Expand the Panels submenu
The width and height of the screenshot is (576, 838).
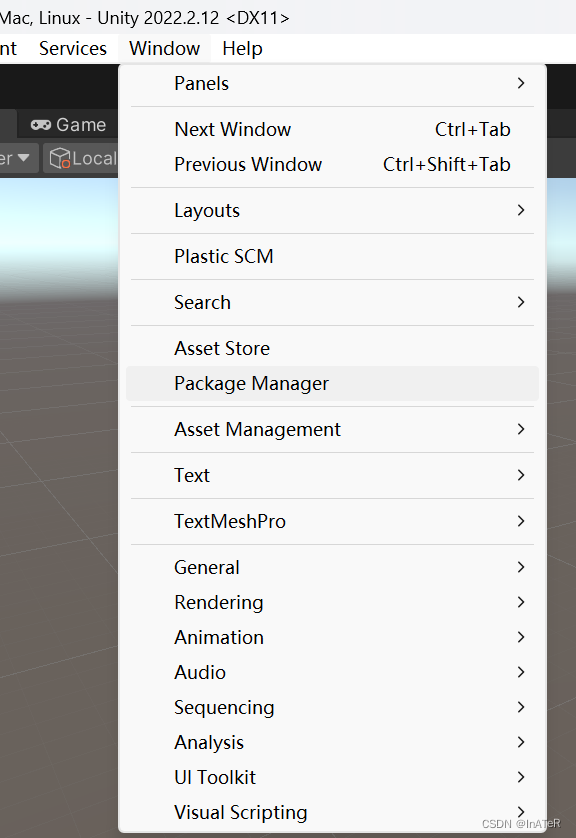519,85
